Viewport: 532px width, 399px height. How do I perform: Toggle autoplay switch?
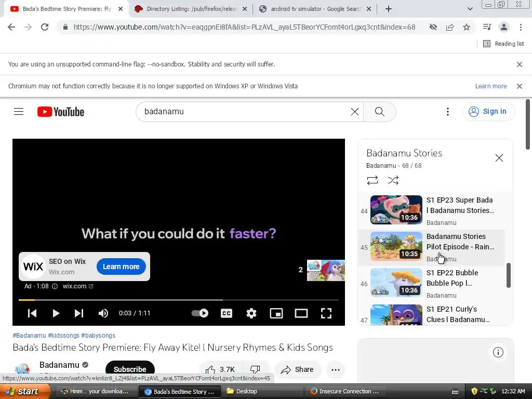tap(200, 313)
